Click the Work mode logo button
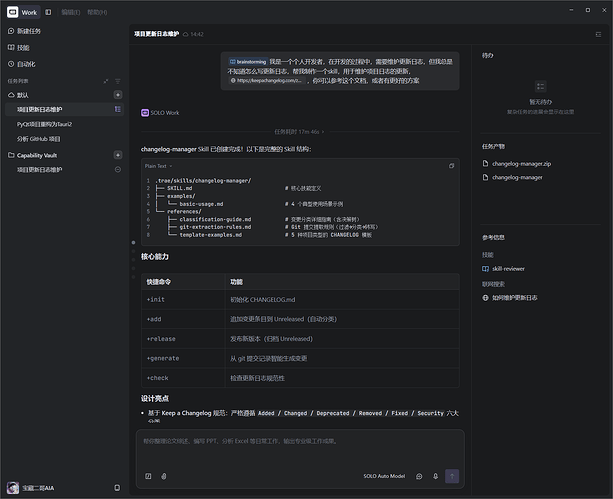 pos(23,12)
